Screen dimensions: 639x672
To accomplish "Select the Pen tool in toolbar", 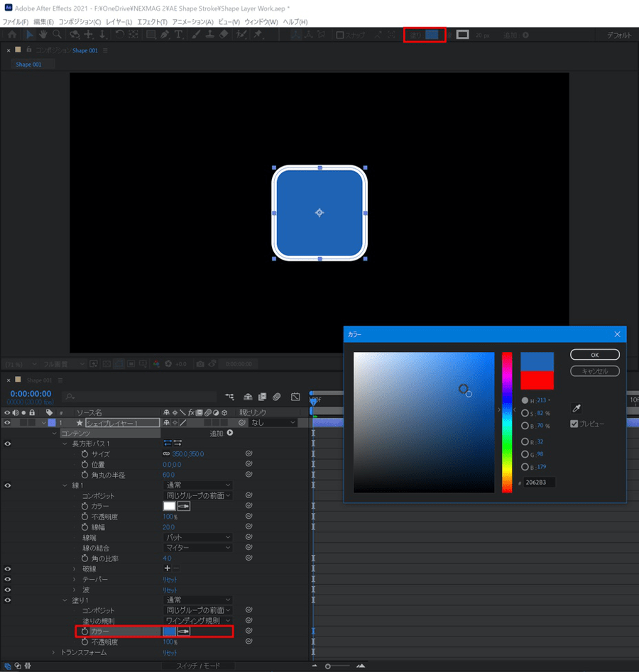I will [164, 35].
